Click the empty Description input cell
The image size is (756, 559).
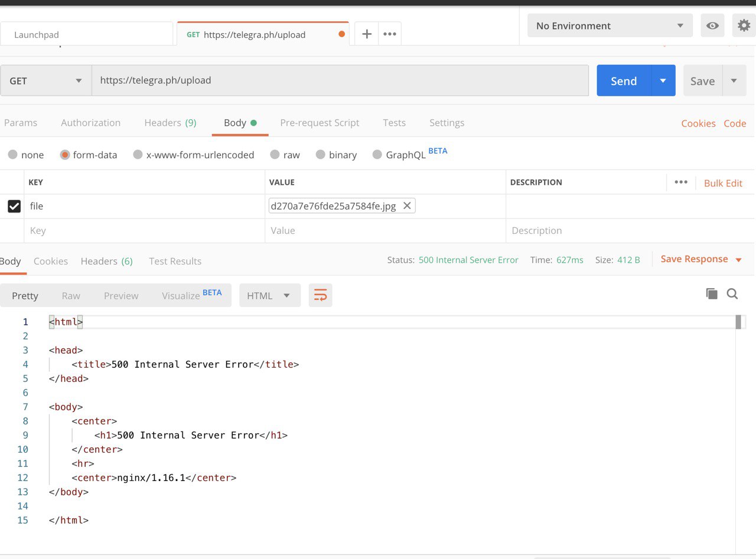630,231
